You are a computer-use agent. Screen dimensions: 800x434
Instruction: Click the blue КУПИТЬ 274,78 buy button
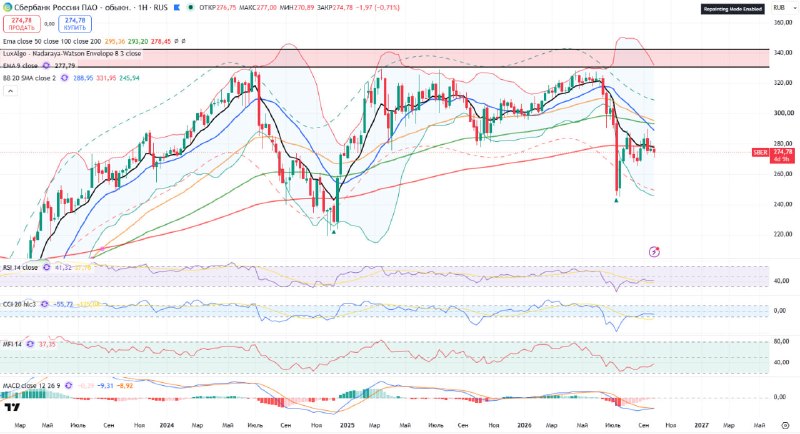pyautogui.click(x=75, y=23)
